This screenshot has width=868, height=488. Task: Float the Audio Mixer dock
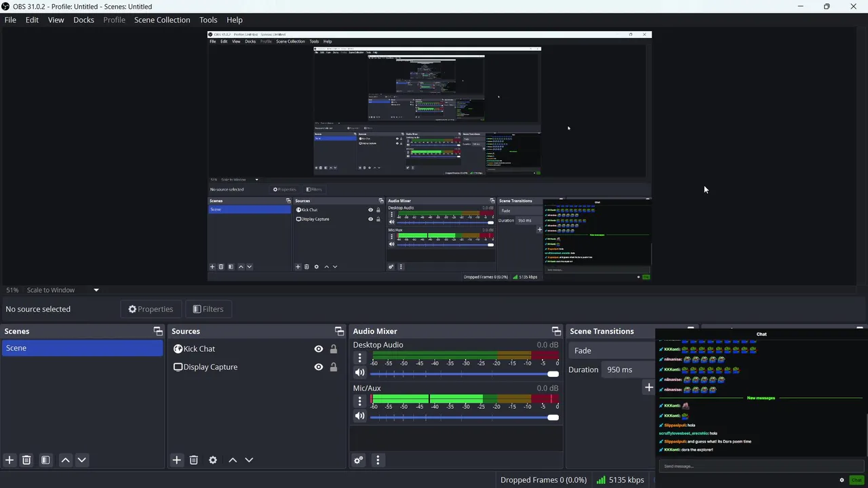click(556, 331)
